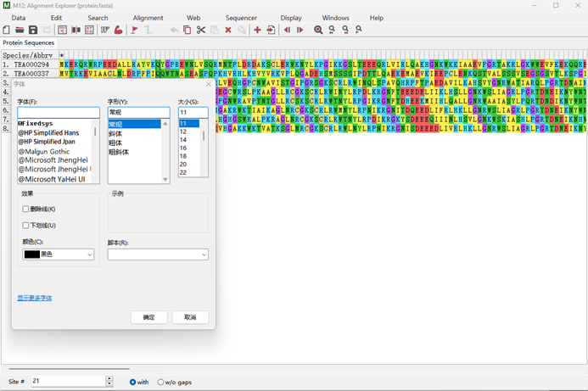
Task: Open the 脚本(R) script dropdown
Action: [158, 254]
